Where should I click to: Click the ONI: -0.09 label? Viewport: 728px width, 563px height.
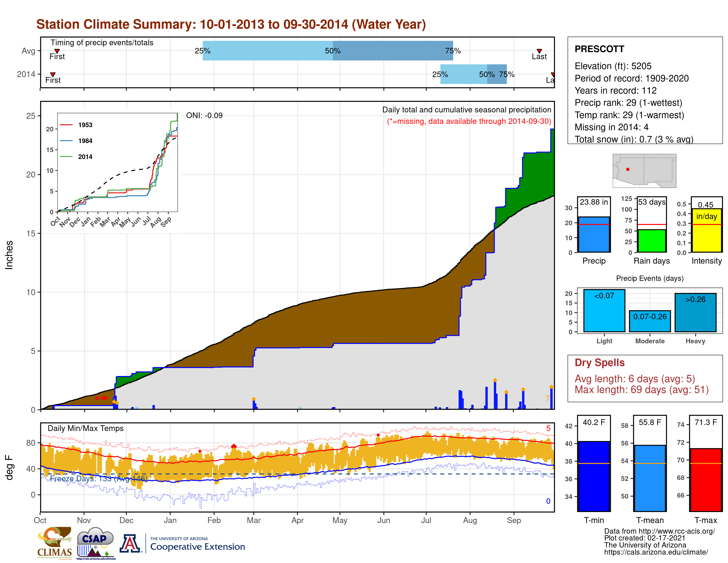204,115
